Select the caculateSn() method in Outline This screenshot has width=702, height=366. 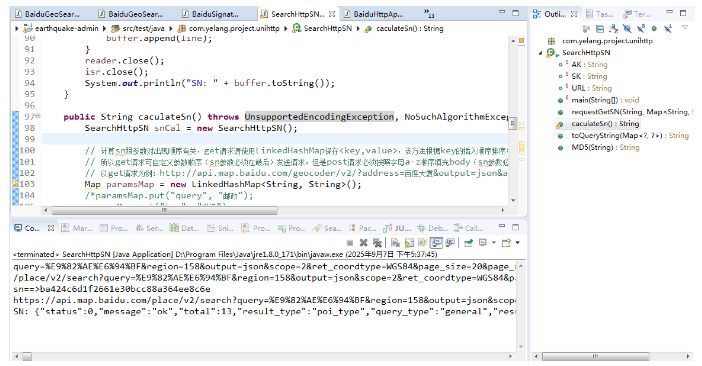pyautogui.click(x=604, y=123)
